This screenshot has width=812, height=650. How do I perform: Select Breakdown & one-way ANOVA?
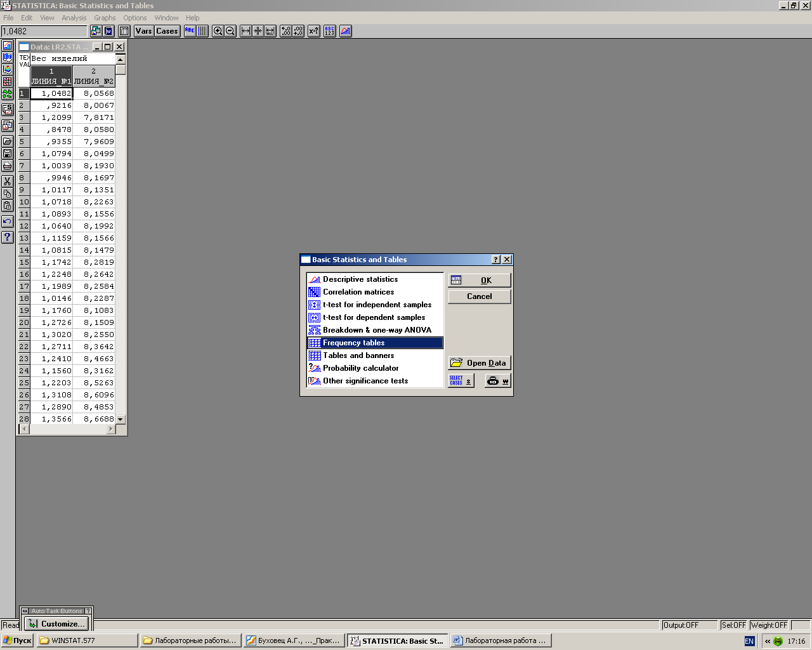375,330
